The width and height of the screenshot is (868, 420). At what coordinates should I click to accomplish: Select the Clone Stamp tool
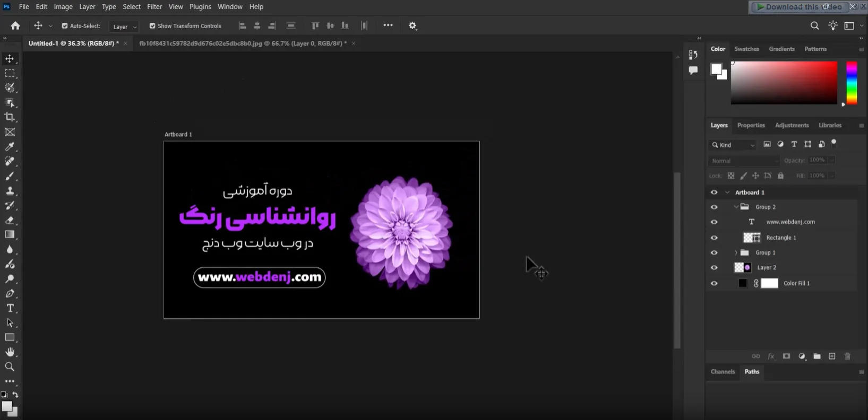click(10, 191)
